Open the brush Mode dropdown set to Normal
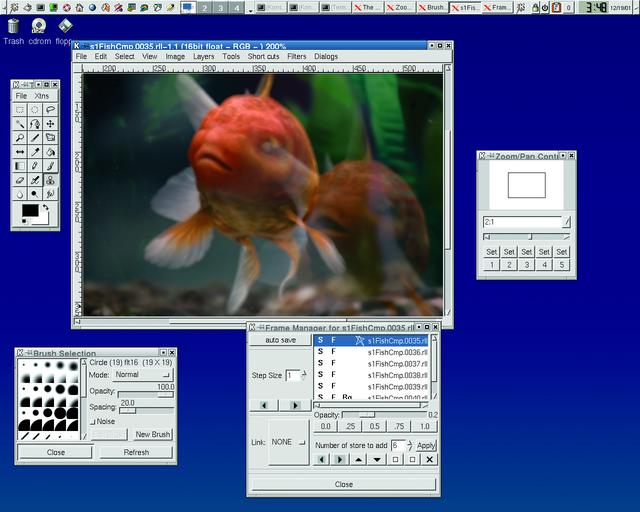 [143, 375]
